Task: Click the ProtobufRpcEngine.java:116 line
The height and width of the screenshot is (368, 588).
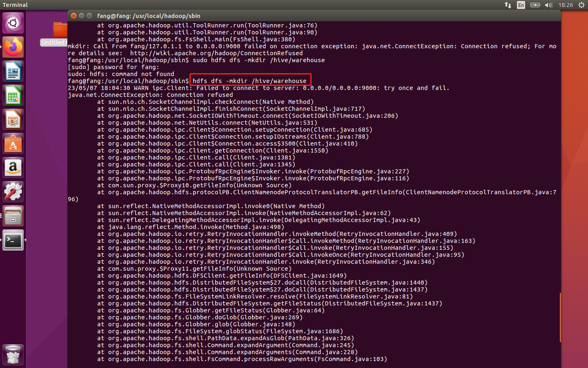Action: coord(253,178)
